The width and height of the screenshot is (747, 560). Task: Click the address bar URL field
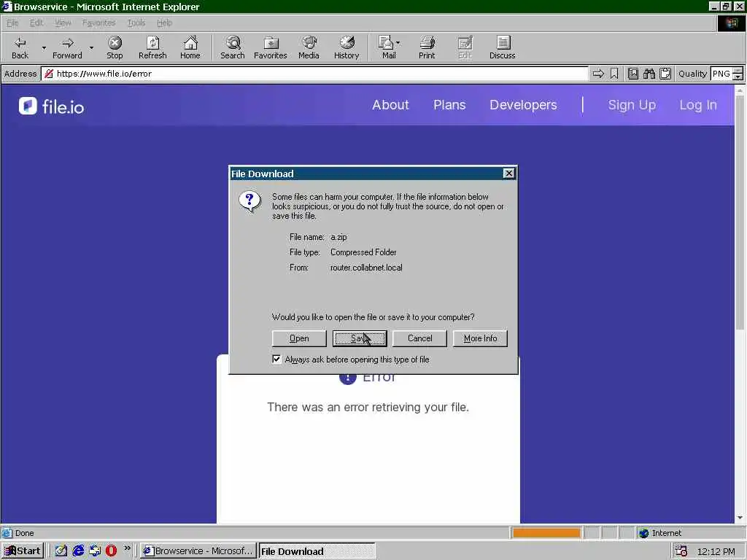coord(314,74)
